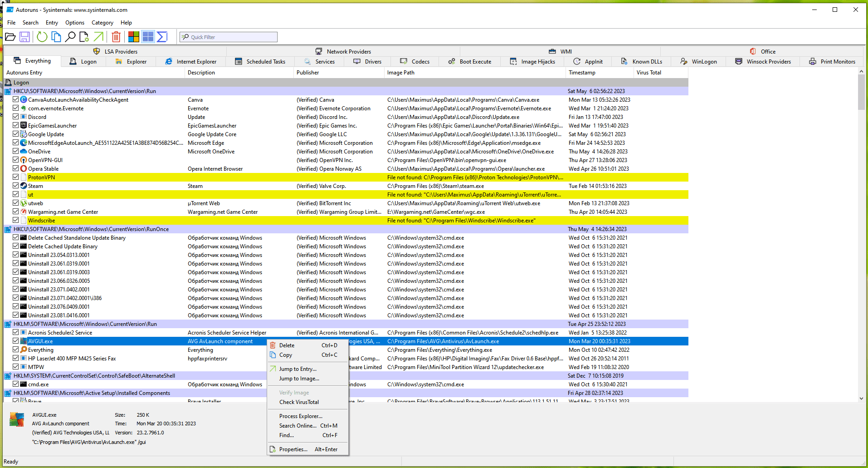Click the Google Update row icon

[24, 134]
